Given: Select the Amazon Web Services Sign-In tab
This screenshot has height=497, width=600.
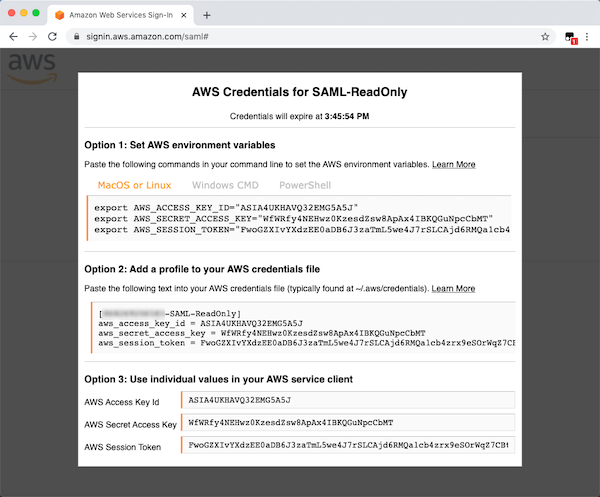Looking at the screenshot, I should [x=121, y=15].
